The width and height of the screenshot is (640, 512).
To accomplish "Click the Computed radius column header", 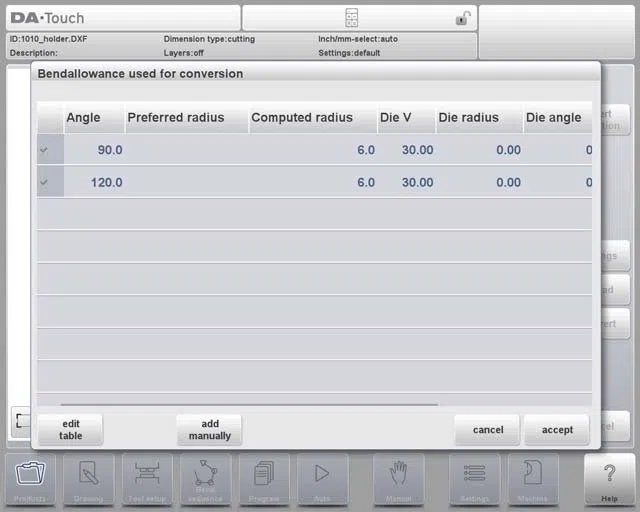I will pyautogui.click(x=313, y=118).
